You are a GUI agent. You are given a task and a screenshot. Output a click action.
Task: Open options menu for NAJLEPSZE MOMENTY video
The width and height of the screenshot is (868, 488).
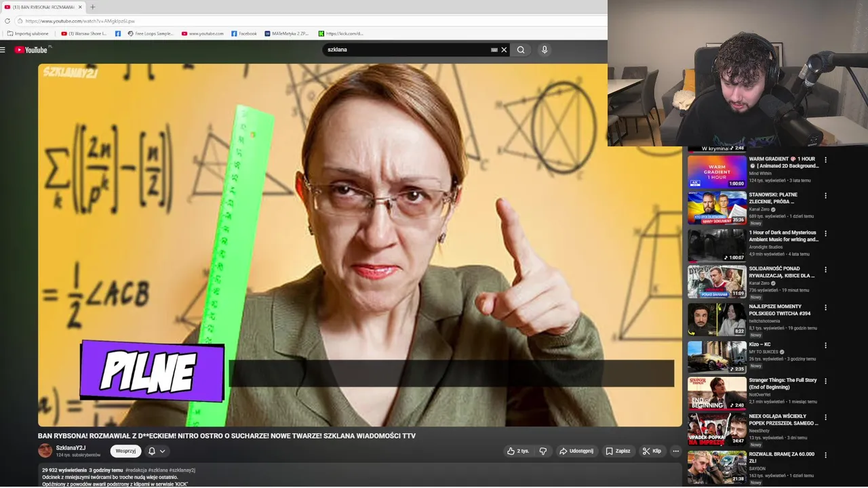(x=825, y=307)
